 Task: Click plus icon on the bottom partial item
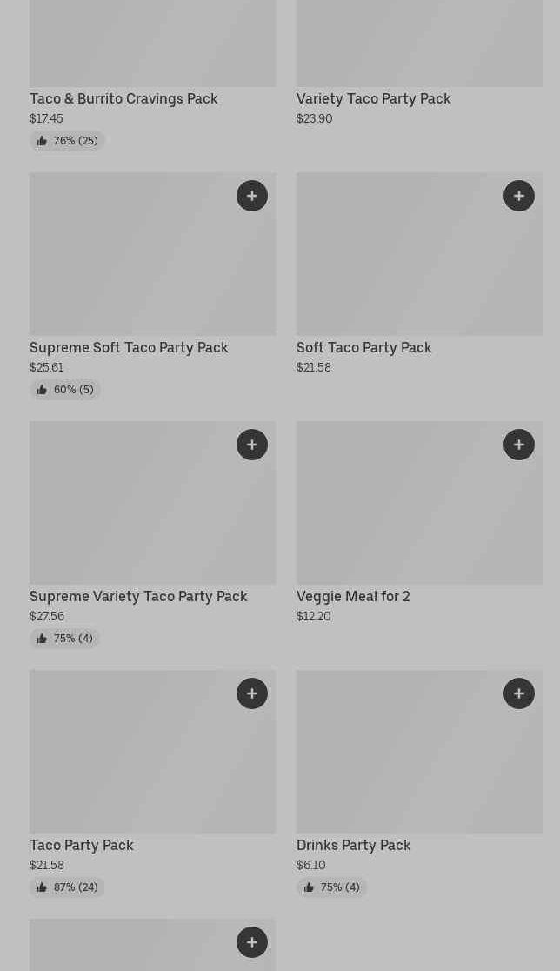(252, 942)
